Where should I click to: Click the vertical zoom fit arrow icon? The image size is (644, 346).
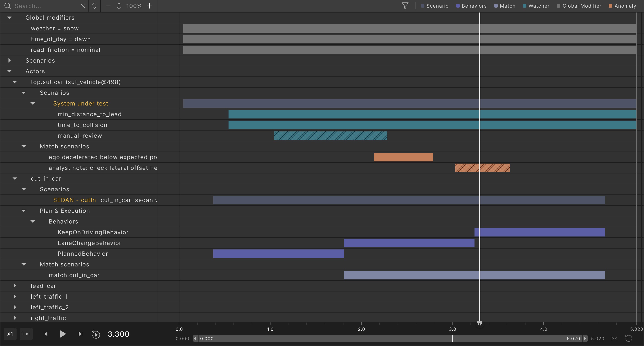[119, 6]
